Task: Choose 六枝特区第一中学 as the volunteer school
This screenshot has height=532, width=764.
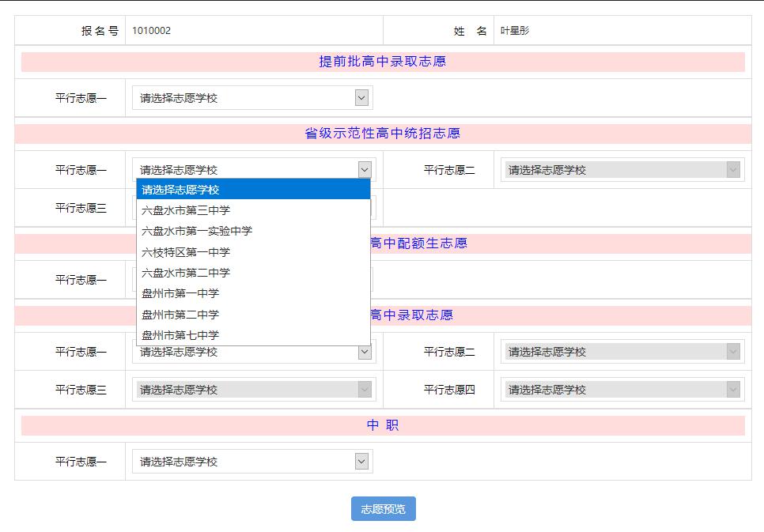Action: pos(183,251)
